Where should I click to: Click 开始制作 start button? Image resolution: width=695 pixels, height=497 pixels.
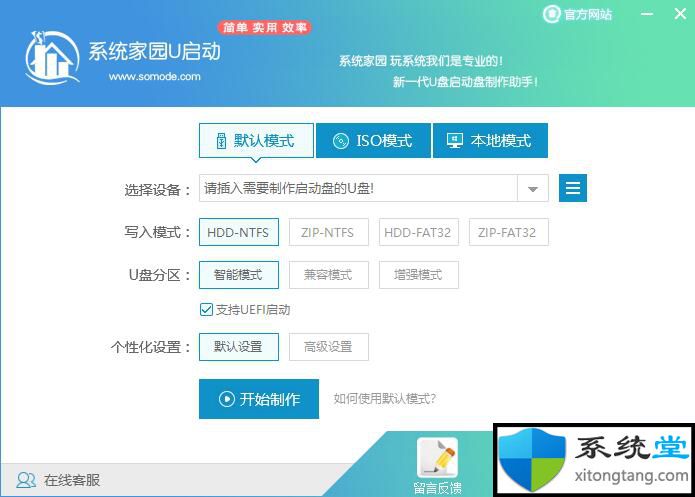pos(258,399)
